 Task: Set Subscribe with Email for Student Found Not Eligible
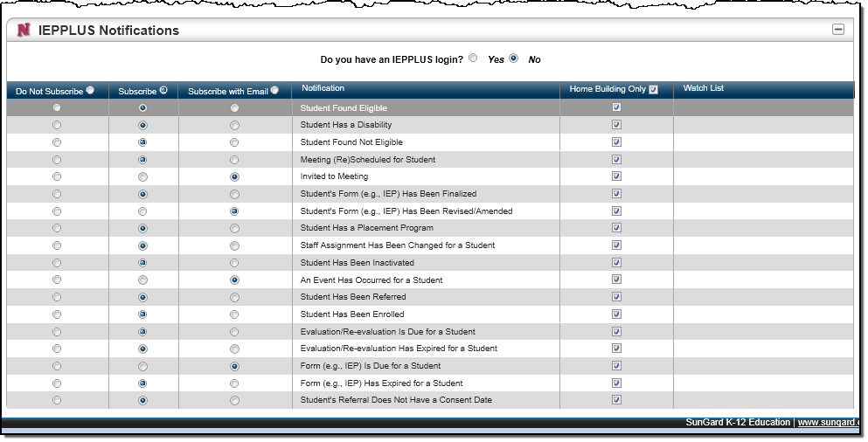click(234, 142)
